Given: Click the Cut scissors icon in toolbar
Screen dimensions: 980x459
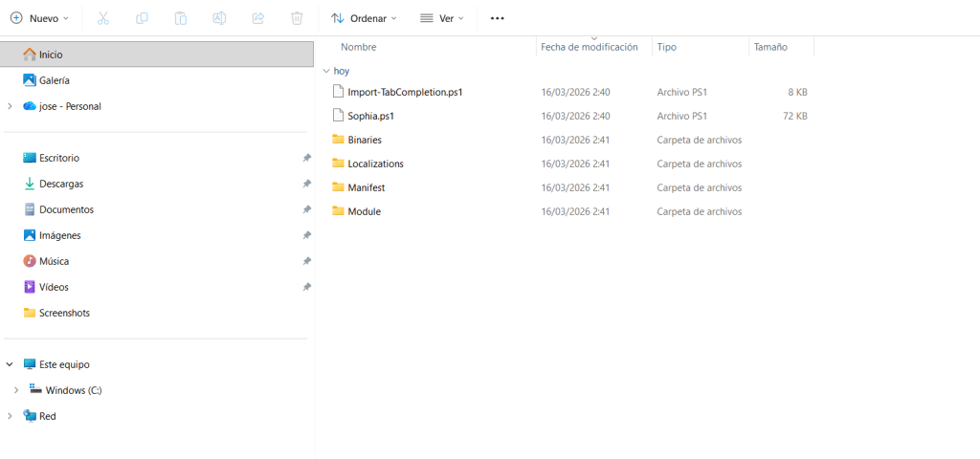Looking at the screenshot, I should pos(103,18).
